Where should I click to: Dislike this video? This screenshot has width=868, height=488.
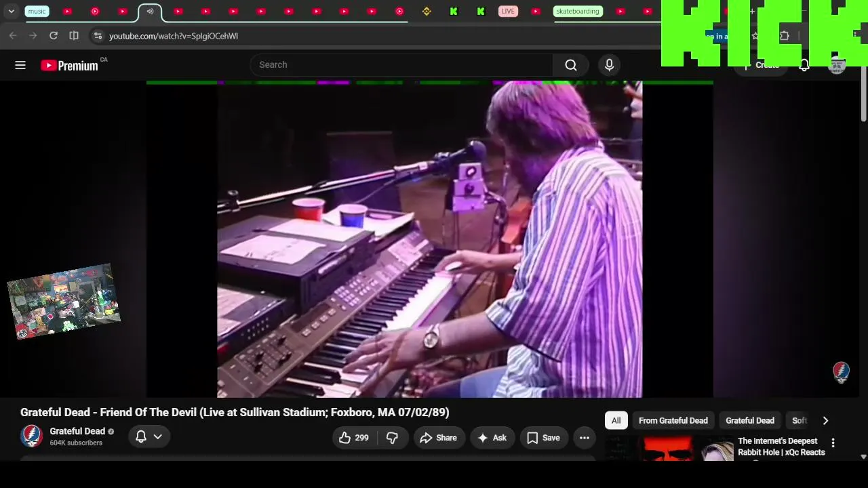coord(392,438)
